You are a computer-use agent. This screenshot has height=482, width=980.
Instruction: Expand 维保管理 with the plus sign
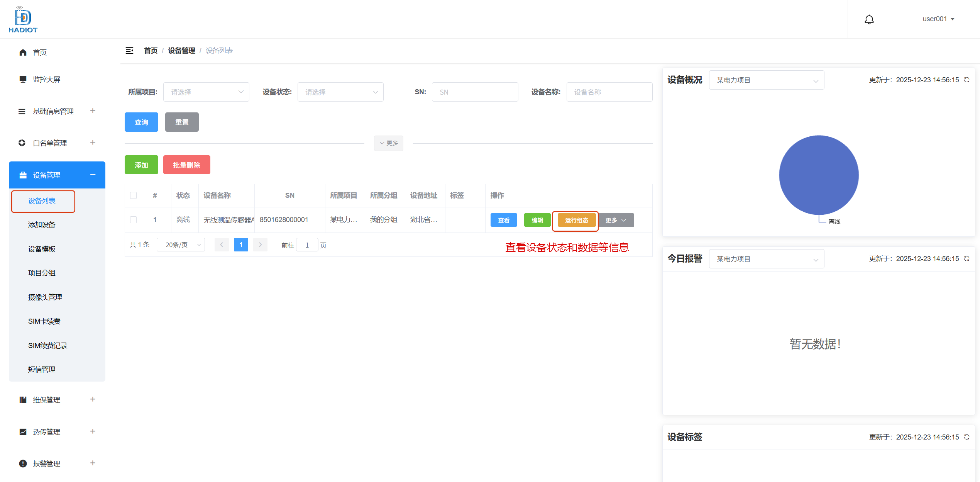93,399
